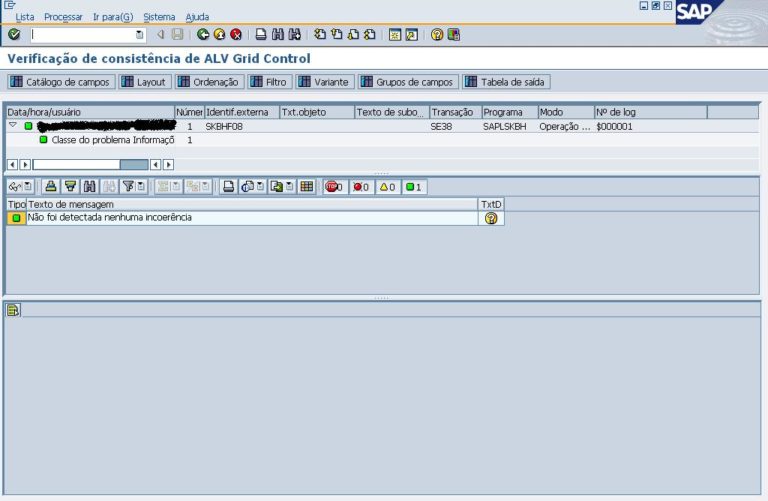Image resolution: width=768 pixels, height=501 pixels.
Task: Toggle the red Stop messages filter showing 0
Action: coord(334,186)
